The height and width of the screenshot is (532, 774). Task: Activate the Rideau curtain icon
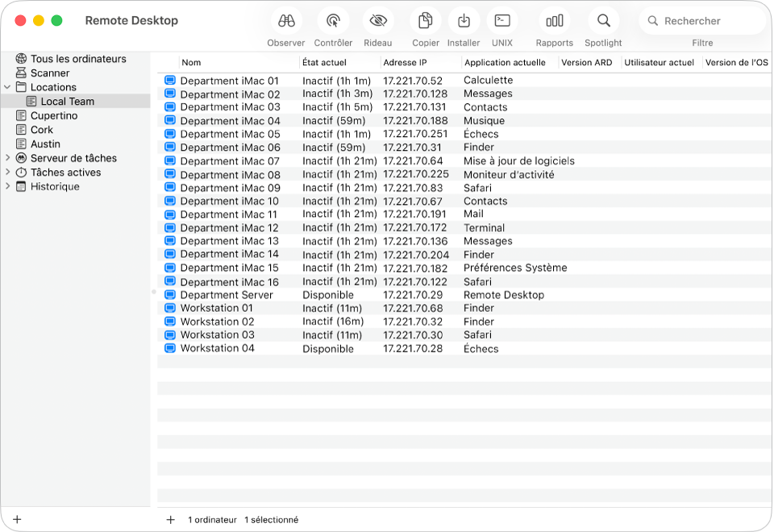point(377,21)
